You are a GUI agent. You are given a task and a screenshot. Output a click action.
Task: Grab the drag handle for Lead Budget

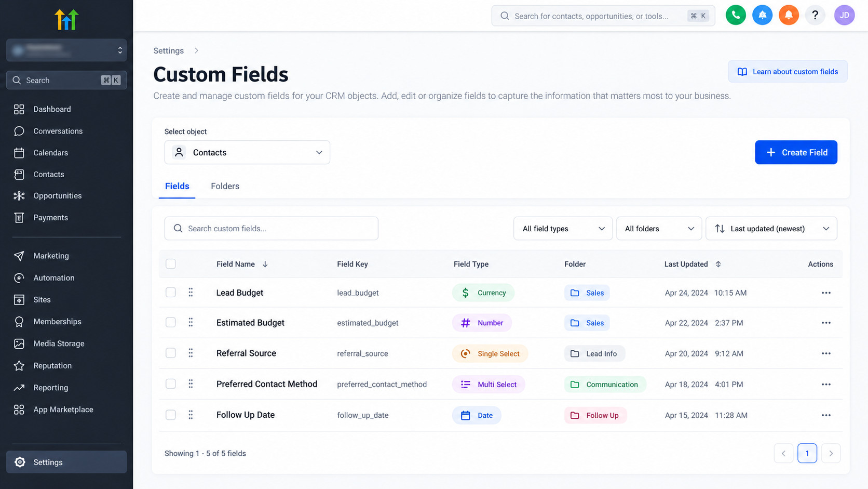pos(191,293)
